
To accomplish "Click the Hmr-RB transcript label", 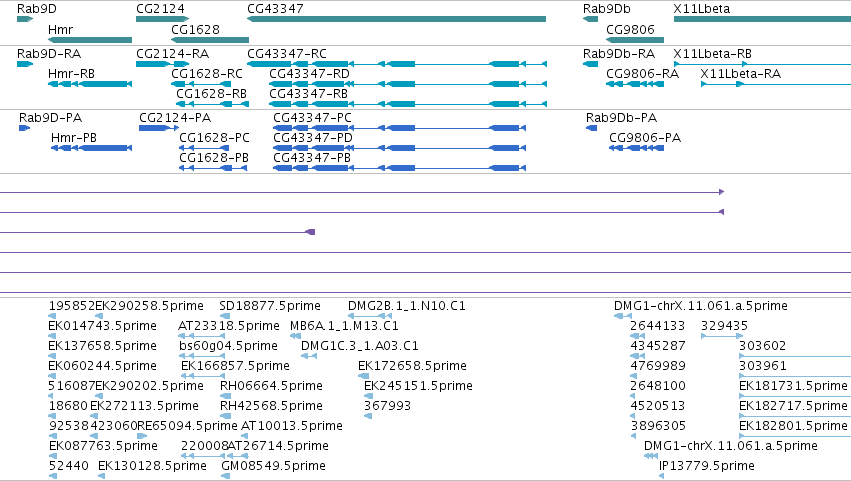I will [x=71, y=74].
